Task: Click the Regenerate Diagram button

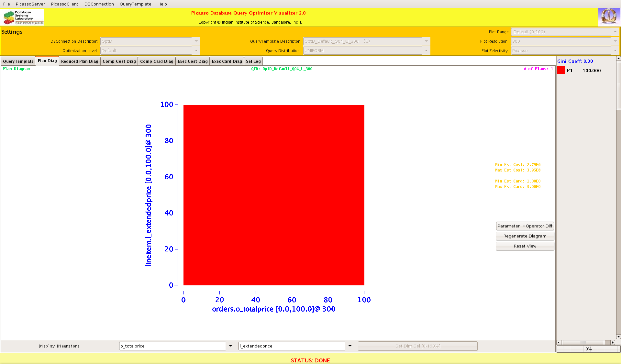Action: click(x=525, y=236)
